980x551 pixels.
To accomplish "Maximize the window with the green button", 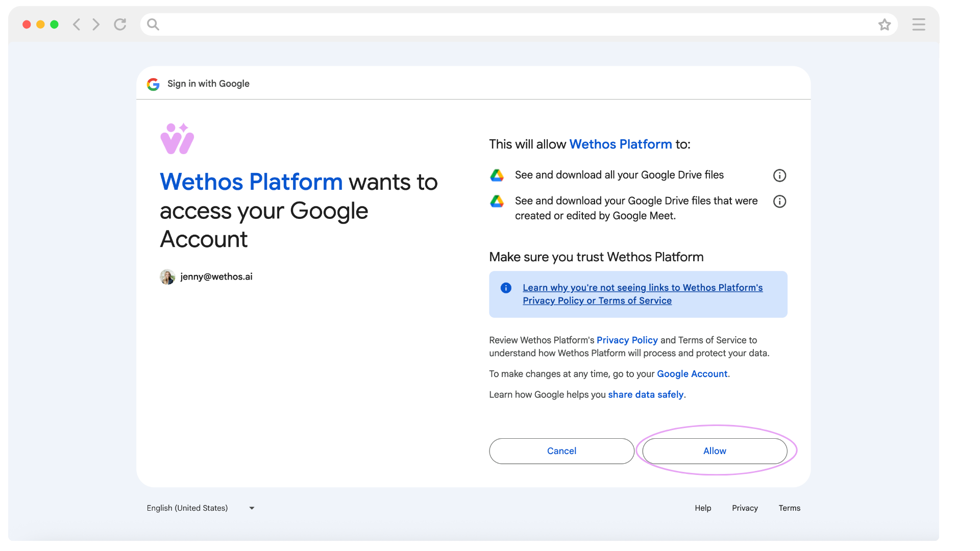I will click(54, 24).
